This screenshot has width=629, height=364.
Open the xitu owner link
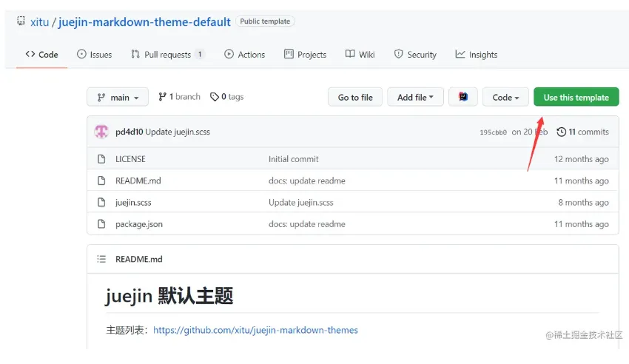click(x=40, y=22)
